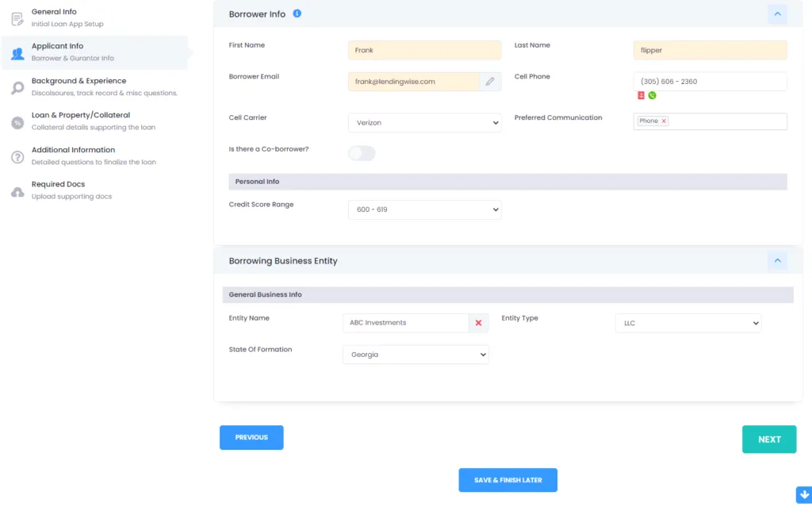The height and width of the screenshot is (507, 812).
Task: Collapse the Borrower Info section
Action: (x=777, y=14)
